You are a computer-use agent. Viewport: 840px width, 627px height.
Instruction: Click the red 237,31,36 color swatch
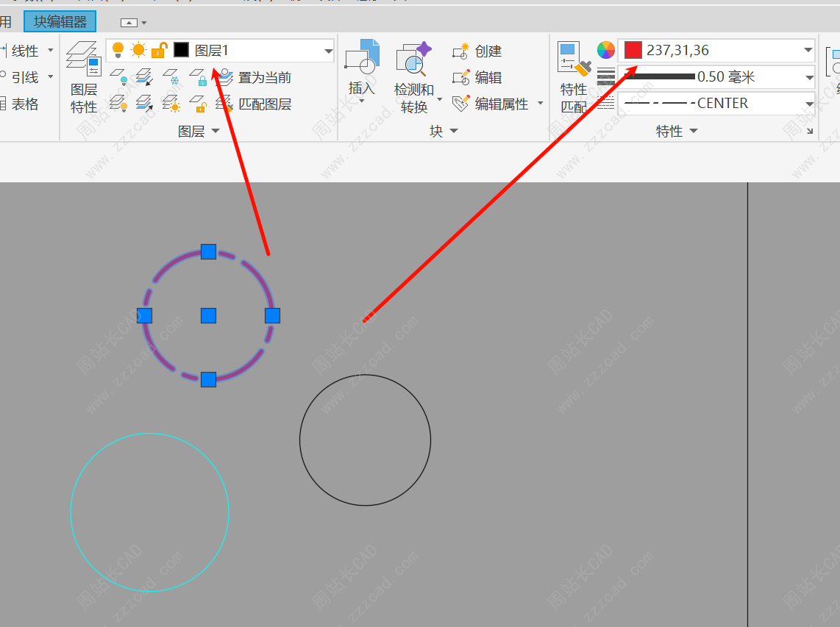[633, 50]
